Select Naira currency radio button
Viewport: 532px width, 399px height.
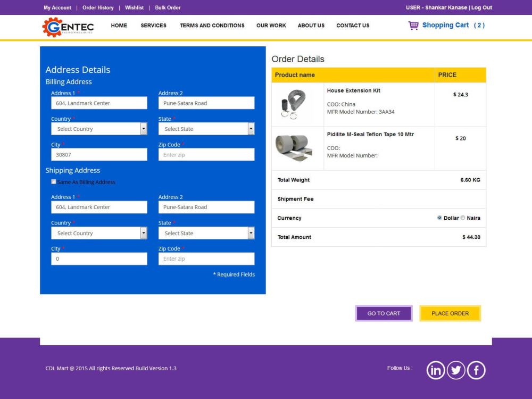coord(463,218)
